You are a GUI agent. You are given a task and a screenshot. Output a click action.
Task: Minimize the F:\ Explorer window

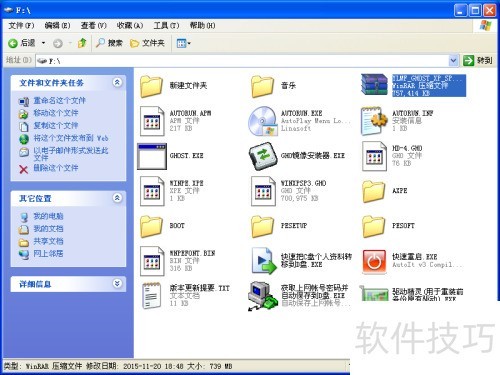pyautogui.click(x=460, y=11)
